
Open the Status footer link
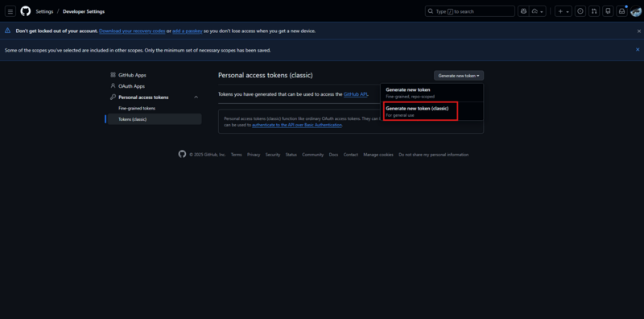(x=291, y=155)
